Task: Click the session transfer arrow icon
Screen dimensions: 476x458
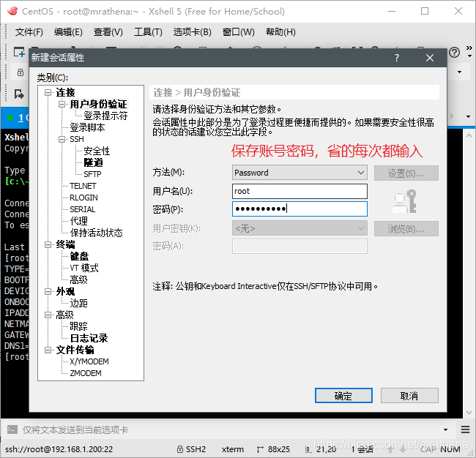Action: coord(19,94)
